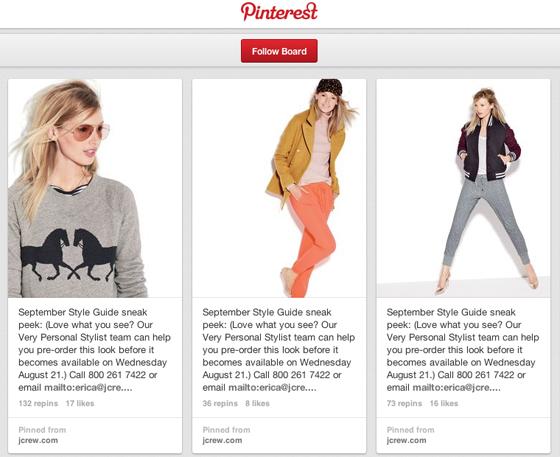Click the Pinterest logo
This screenshot has width=560, height=457.
tap(279, 11)
